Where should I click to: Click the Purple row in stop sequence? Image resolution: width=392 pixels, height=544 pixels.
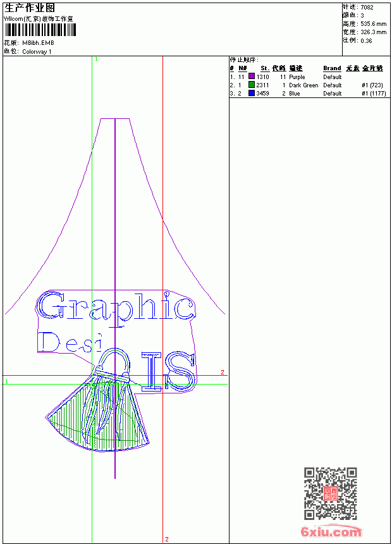pos(308,77)
